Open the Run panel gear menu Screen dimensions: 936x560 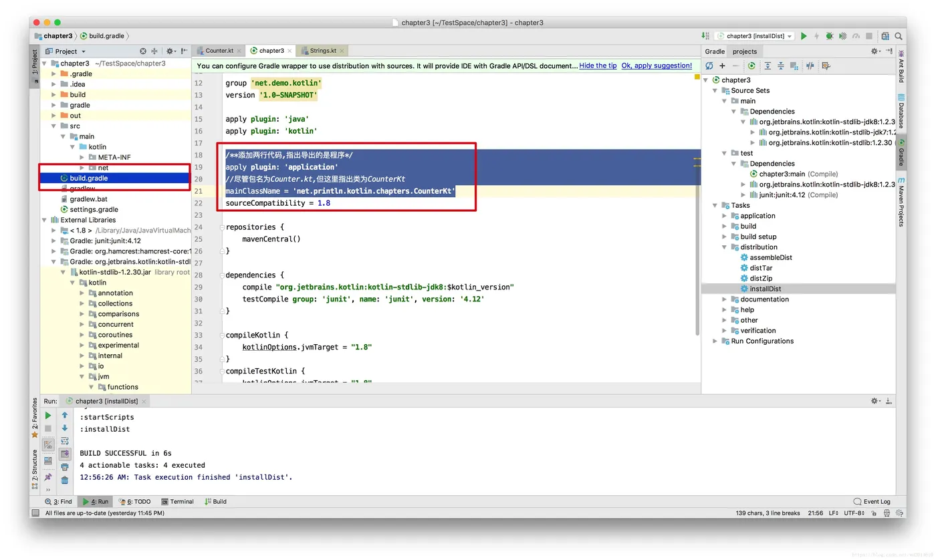point(876,401)
